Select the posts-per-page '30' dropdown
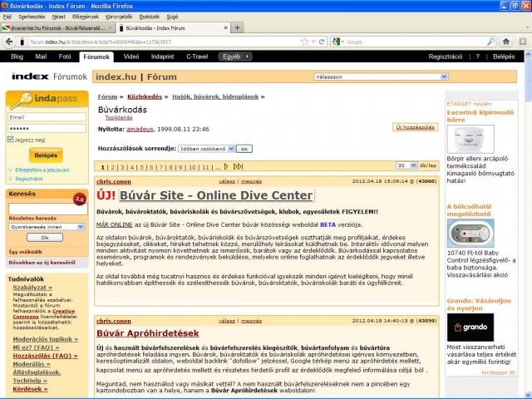This screenshot has height=399, width=532. pos(406,166)
